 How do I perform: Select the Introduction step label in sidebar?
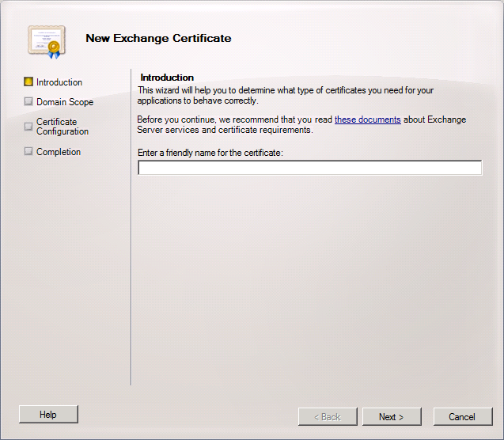pos(59,82)
